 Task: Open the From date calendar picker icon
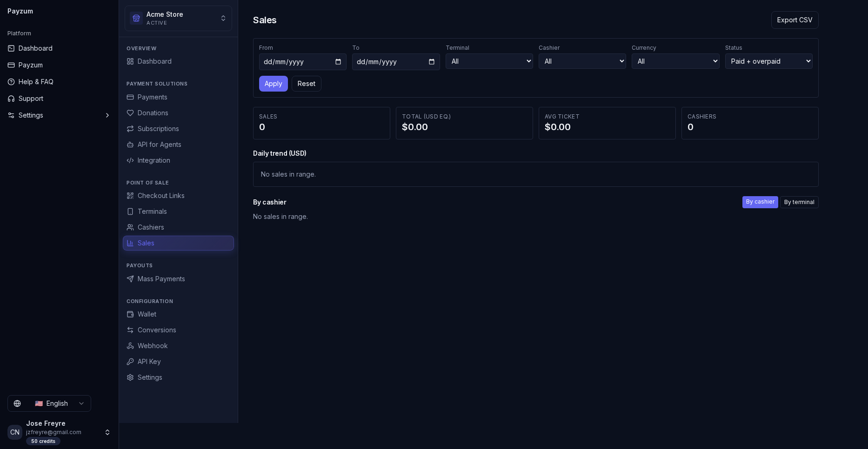click(x=338, y=62)
